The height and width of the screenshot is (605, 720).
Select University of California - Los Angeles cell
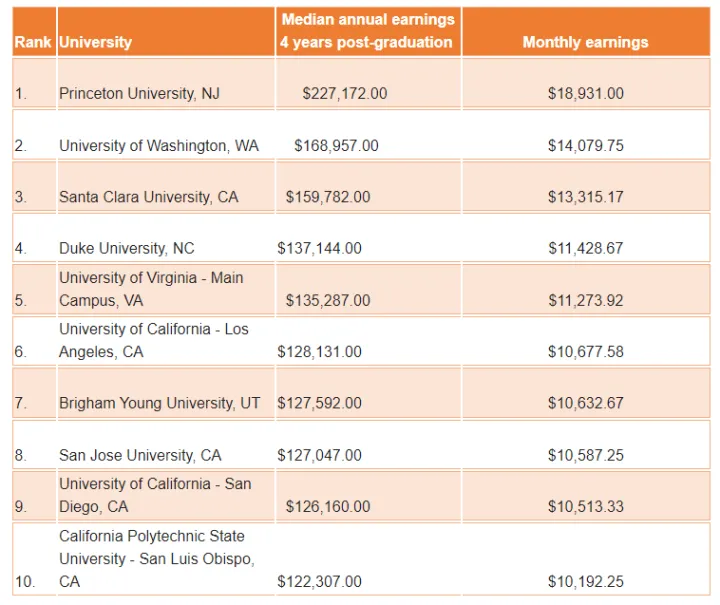153,340
